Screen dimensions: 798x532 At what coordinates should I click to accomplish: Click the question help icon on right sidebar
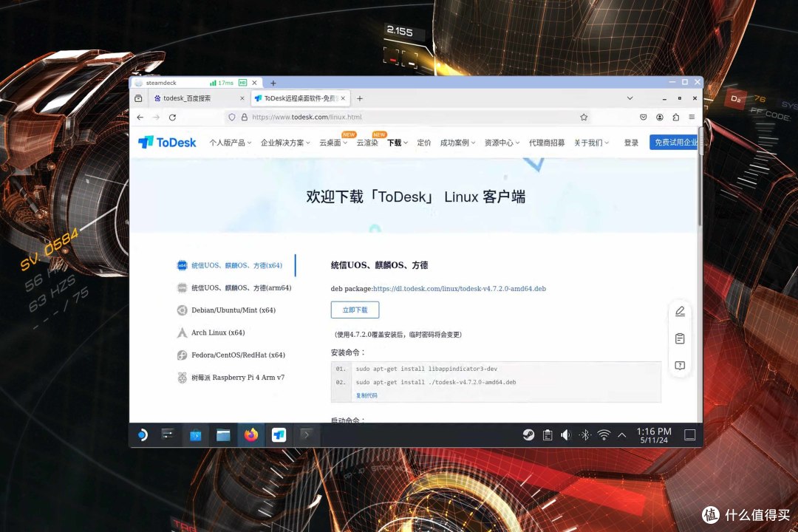680,366
